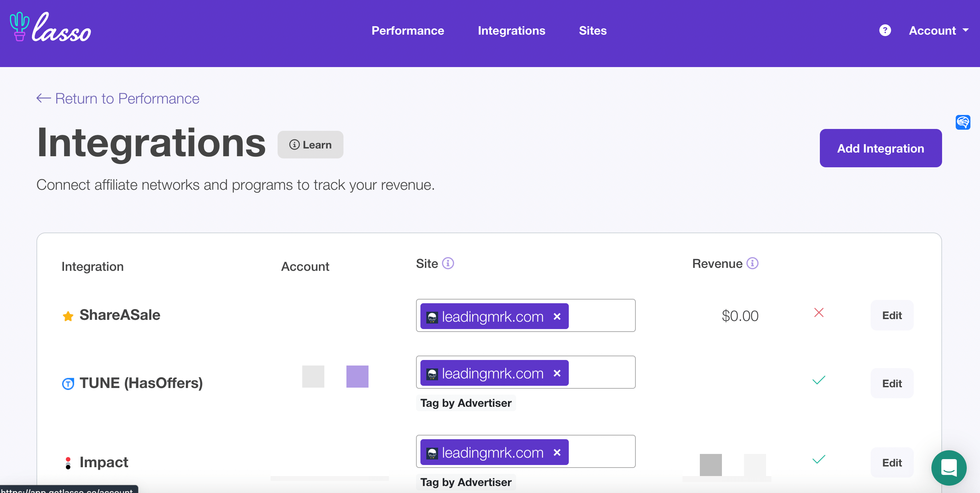
Task: Click the TUNE HasOffers logo icon
Action: click(68, 383)
